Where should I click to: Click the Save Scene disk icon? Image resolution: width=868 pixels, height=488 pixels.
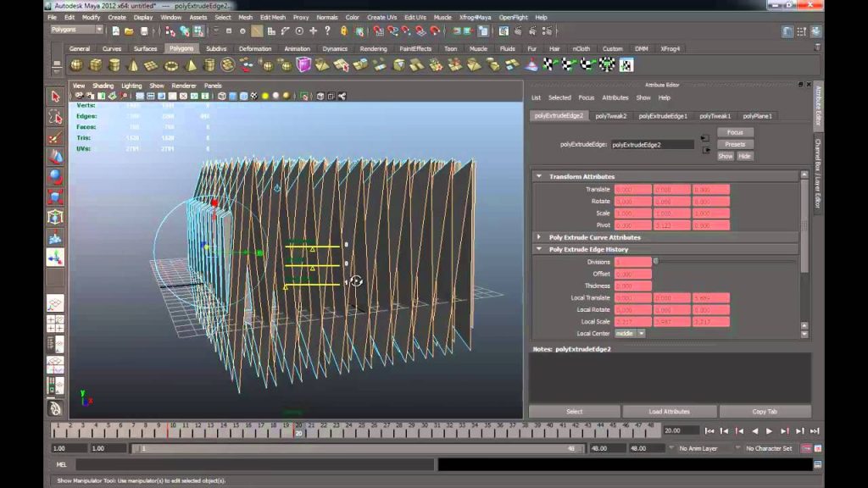[144, 31]
